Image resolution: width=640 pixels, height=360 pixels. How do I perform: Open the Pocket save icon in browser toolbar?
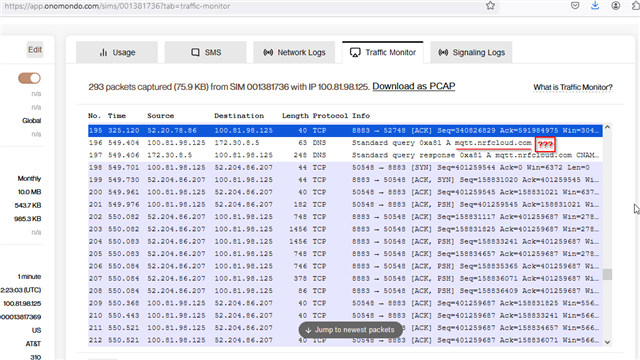(575, 6)
